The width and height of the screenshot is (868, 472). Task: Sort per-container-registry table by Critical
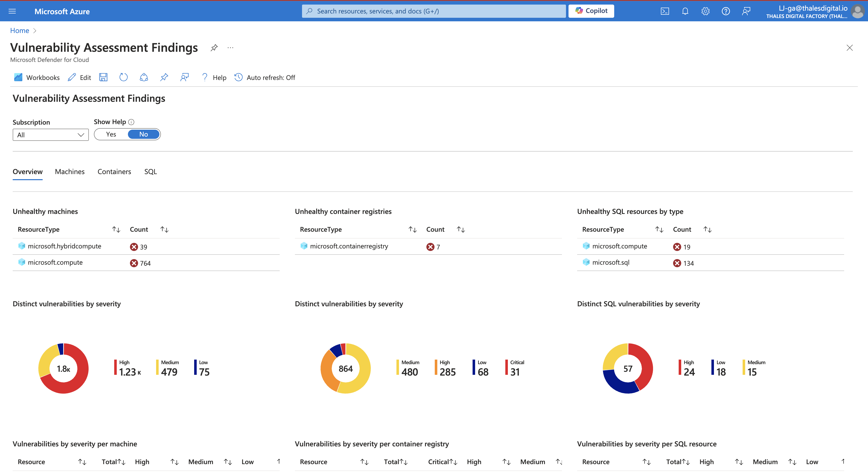click(x=453, y=462)
